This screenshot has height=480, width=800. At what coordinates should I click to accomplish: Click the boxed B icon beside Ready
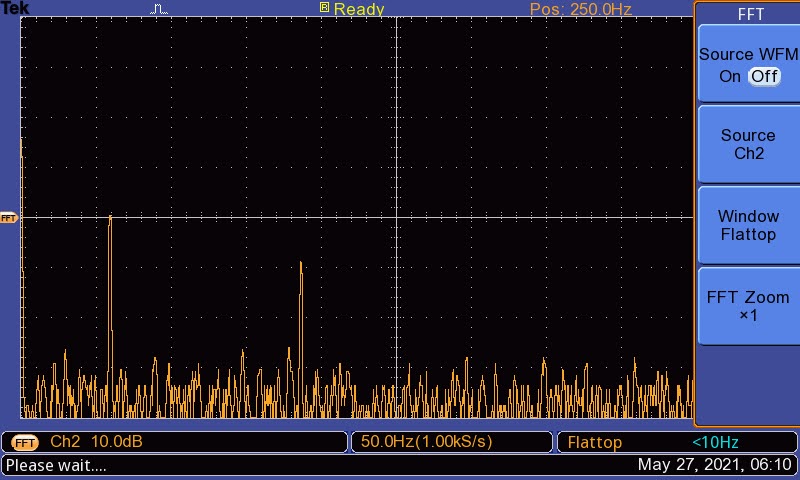pyautogui.click(x=324, y=8)
